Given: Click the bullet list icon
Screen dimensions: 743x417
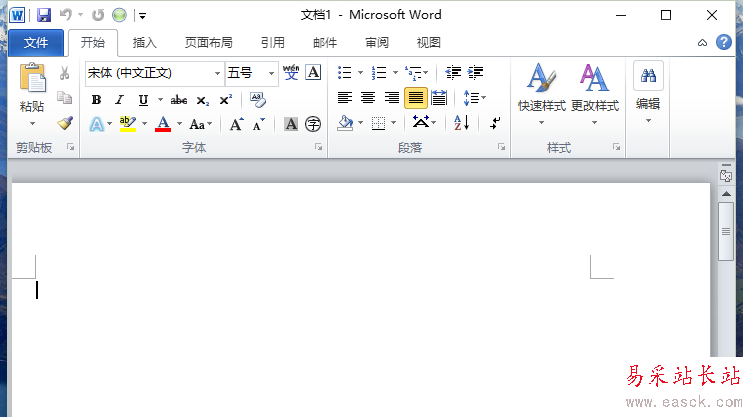Looking at the screenshot, I should point(344,73).
